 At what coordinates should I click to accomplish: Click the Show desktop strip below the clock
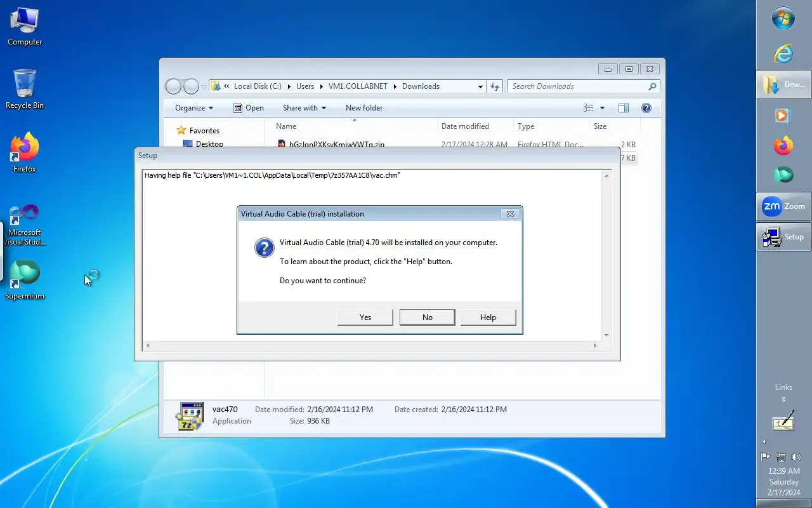click(784, 504)
